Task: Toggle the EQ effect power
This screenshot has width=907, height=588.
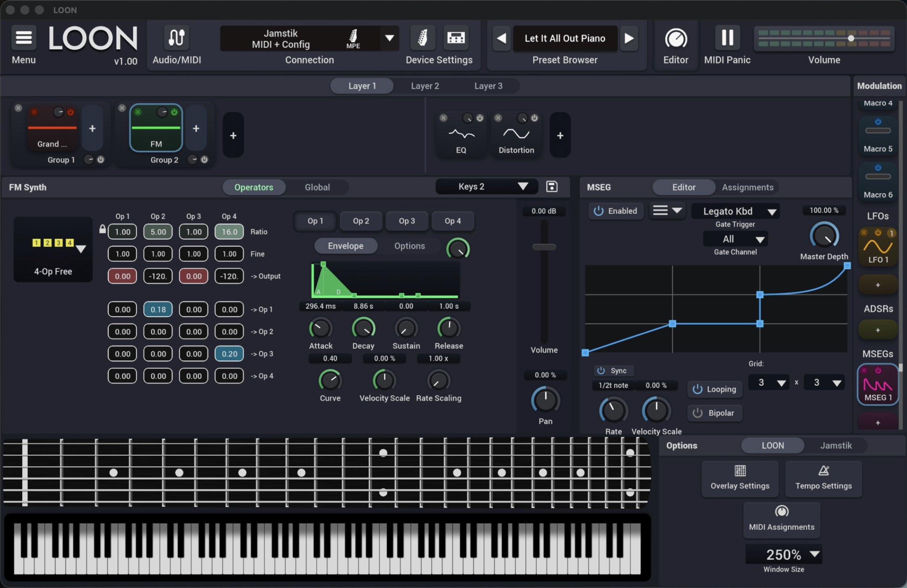Action: click(480, 118)
